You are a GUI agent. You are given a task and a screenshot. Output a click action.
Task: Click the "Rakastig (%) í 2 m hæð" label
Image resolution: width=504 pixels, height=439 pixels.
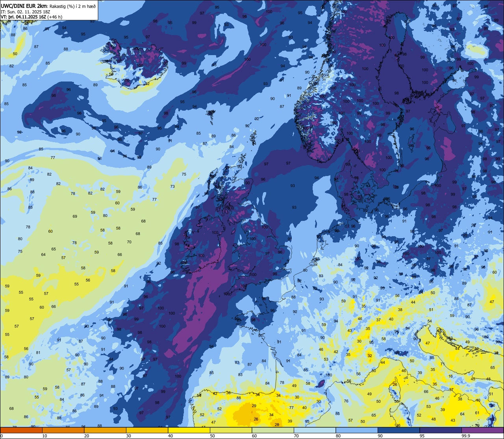73,6
